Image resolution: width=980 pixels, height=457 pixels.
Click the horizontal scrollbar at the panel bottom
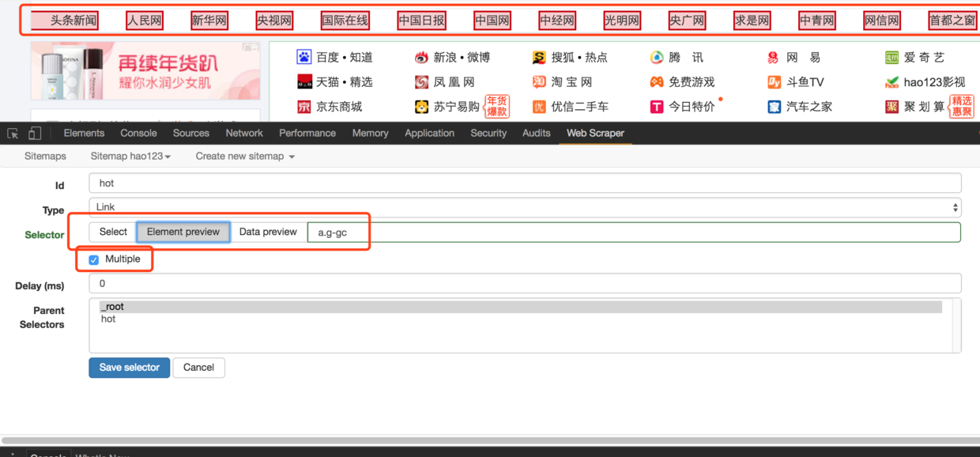tap(490, 440)
